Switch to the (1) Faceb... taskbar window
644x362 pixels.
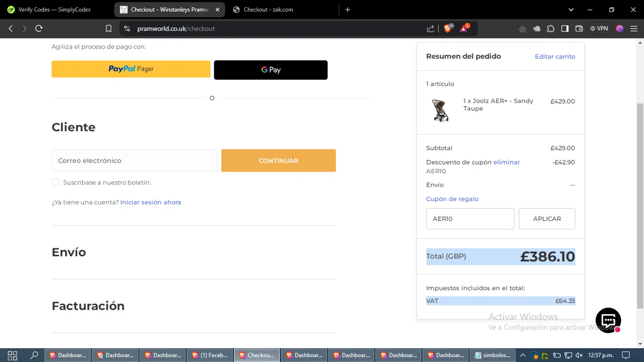pos(210,356)
